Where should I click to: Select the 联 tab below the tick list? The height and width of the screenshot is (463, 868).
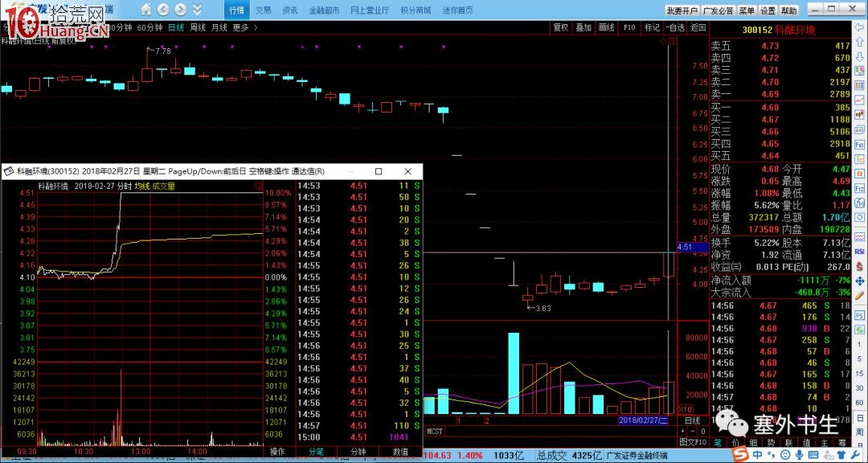point(789,442)
